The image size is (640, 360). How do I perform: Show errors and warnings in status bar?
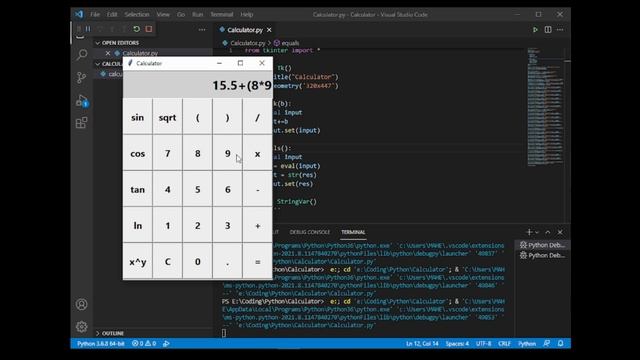click(144, 344)
